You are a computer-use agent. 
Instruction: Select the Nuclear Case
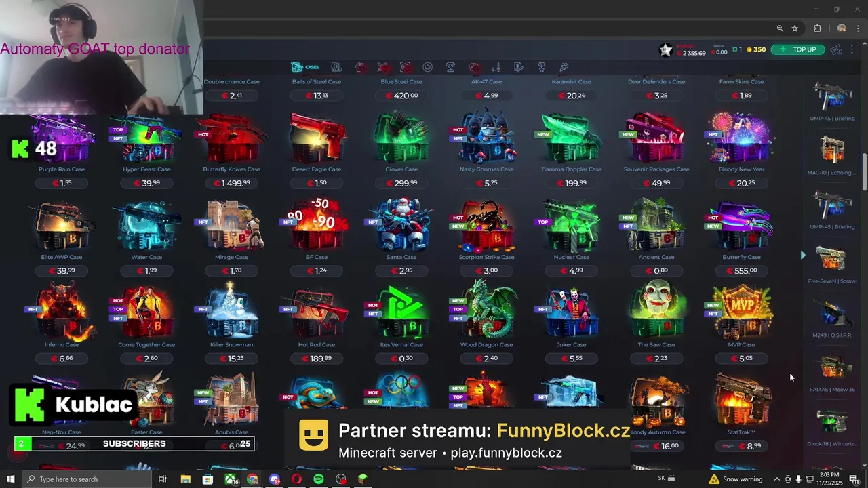[572, 227]
